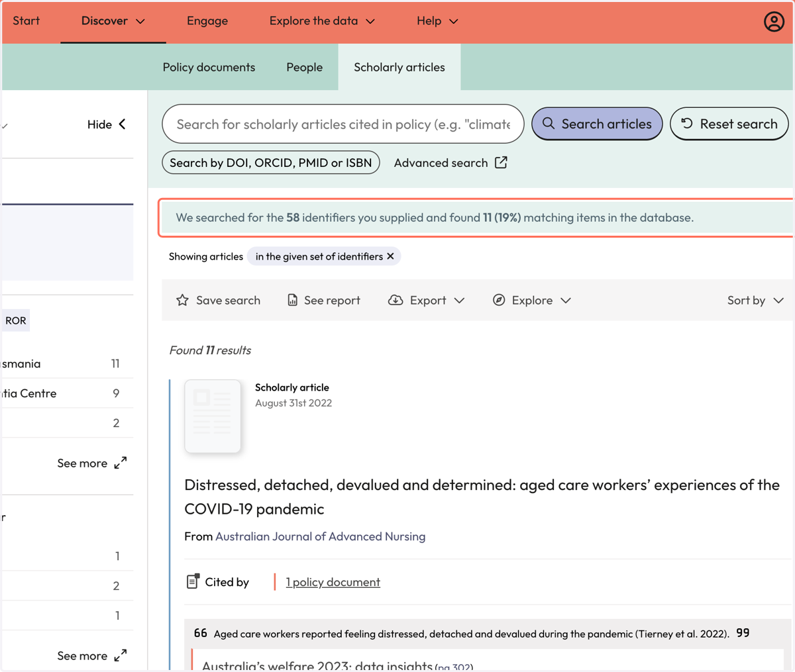Open the 1 policy document link
The height and width of the screenshot is (672, 795).
point(333,582)
